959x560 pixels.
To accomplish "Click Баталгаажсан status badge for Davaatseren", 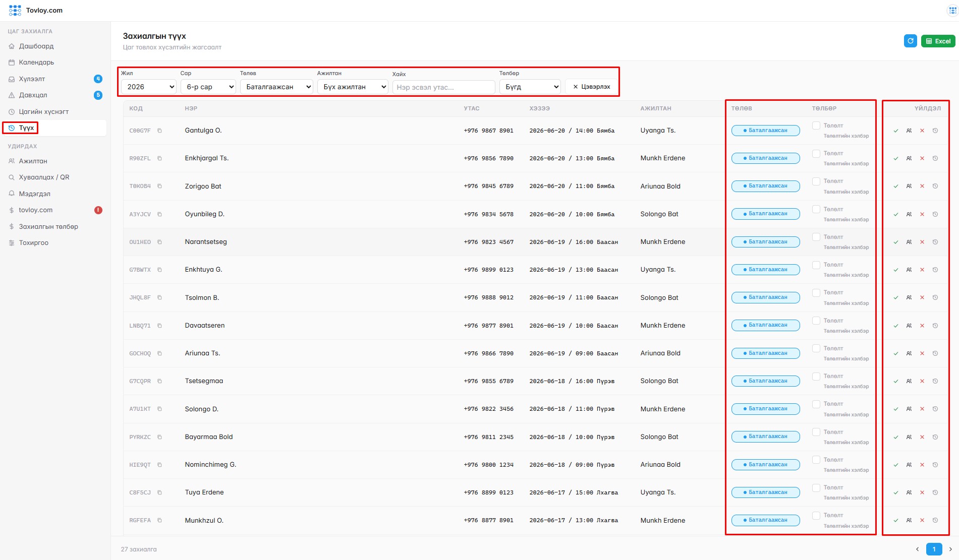I will click(x=765, y=325).
